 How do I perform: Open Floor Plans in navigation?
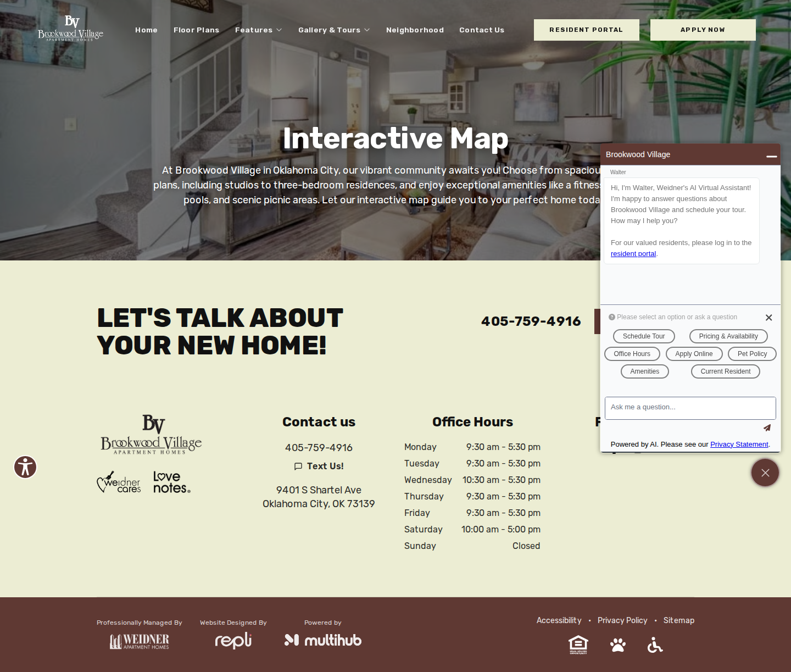point(196,30)
